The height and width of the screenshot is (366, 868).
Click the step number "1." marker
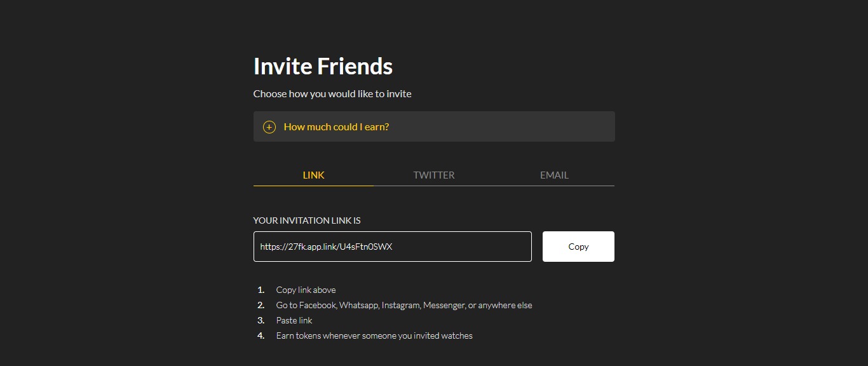coord(261,290)
